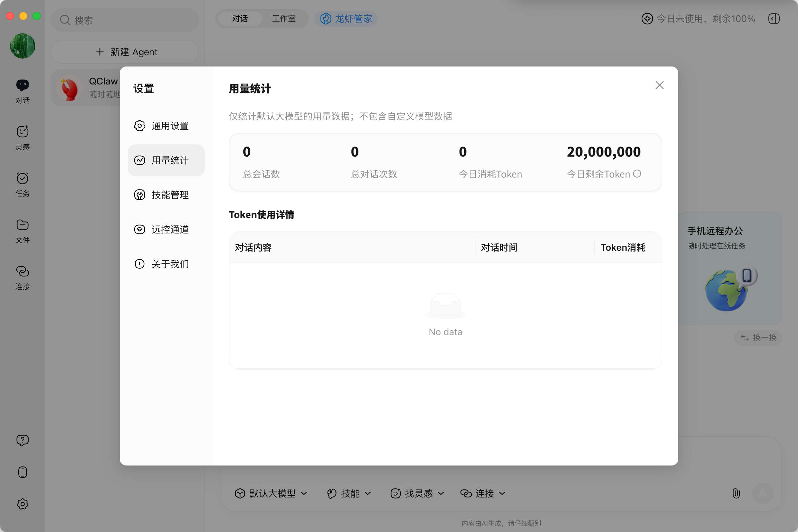Screen dimensions: 798x532
Task: Click the help question bubble icon
Action: tap(22, 440)
